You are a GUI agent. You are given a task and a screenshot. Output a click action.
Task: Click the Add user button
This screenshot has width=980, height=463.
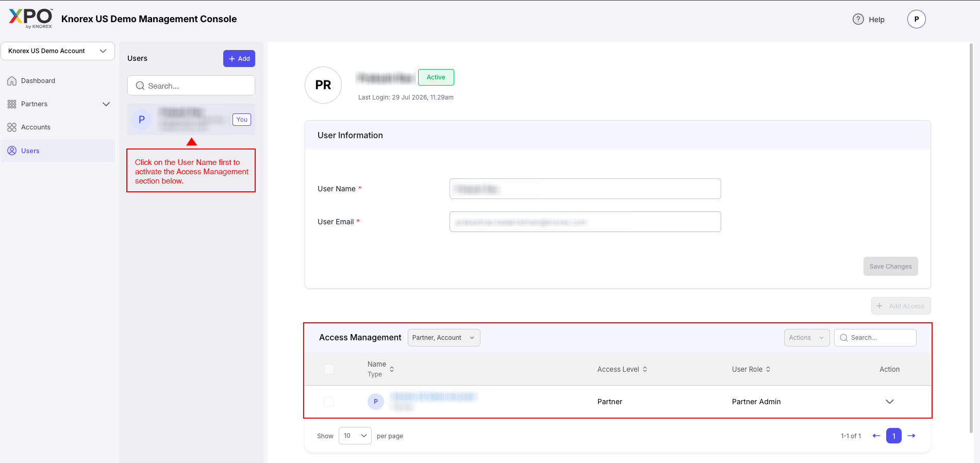239,59
